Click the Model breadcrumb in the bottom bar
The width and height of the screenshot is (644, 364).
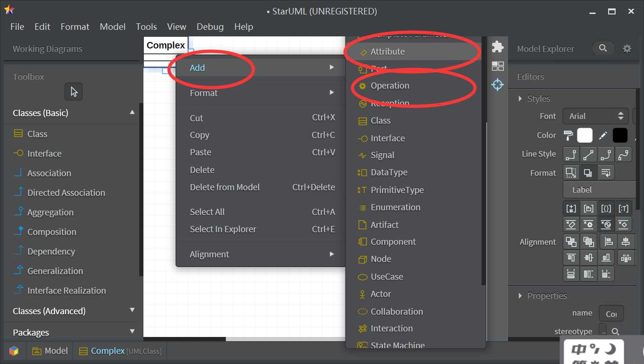tap(50, 351)
